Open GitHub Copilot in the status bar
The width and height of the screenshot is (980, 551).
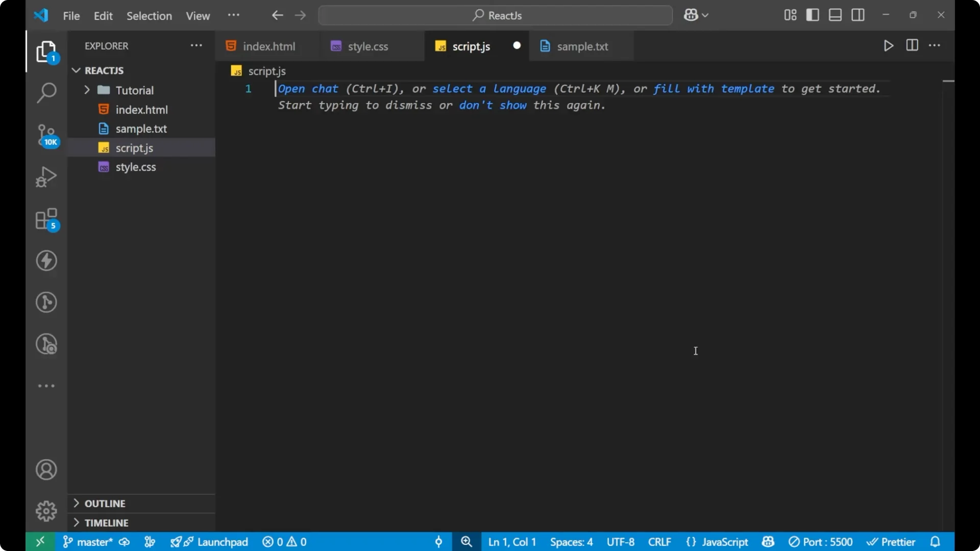click(768, 542)
